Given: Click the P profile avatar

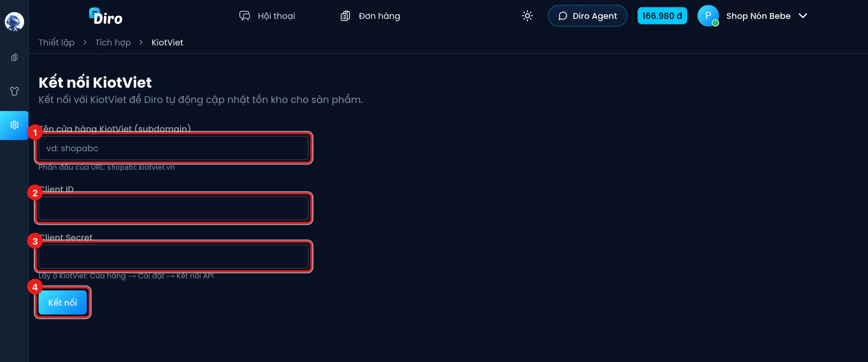Looking at the screenshot, I should point(708,16).
